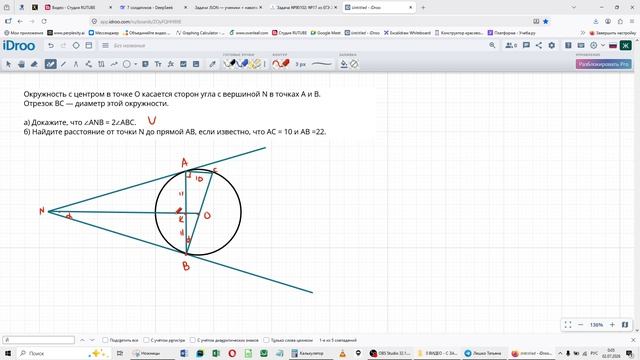Screen dimensions: 640x360
Task: Open the participants list
Action: tap(511, 45)
